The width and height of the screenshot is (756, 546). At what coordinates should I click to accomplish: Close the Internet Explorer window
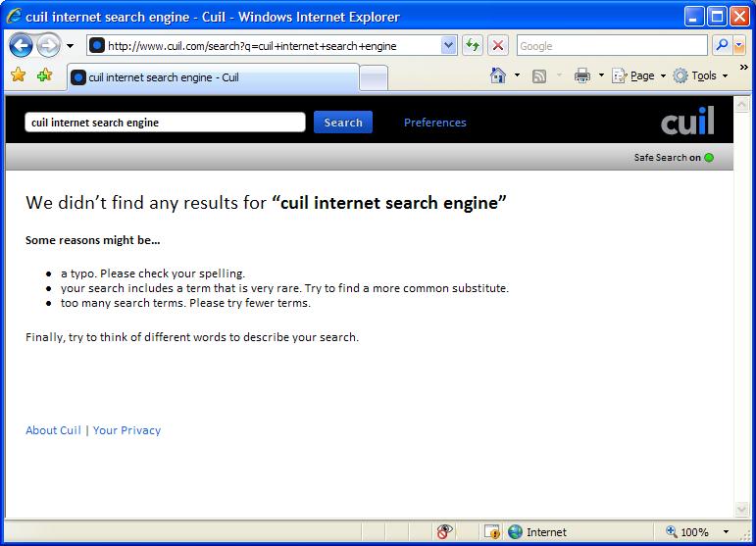click(739, 17)
